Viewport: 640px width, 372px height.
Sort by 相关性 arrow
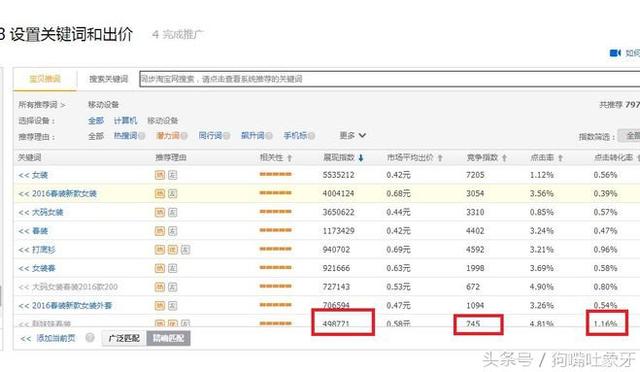click(x=289, y=158)
